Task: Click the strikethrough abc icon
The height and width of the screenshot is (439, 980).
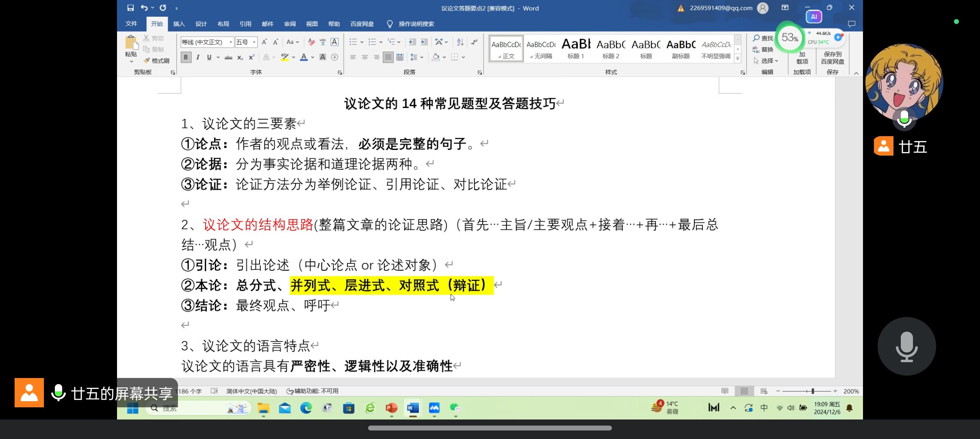Action: [228, 57]
